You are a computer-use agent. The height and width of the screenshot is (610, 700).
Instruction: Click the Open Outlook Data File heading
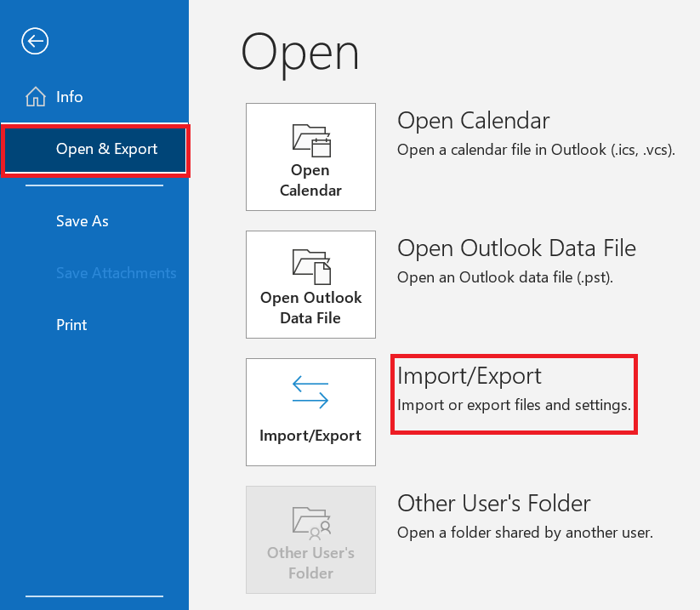click(x=516, y=248)
